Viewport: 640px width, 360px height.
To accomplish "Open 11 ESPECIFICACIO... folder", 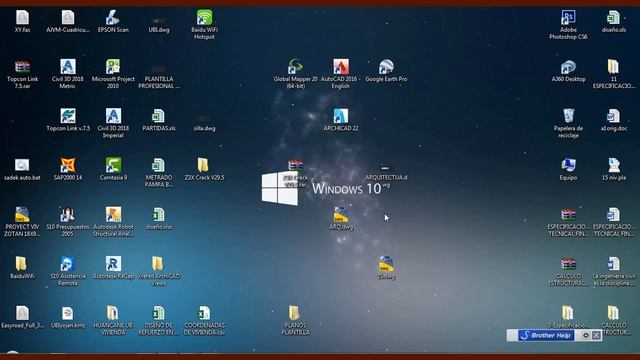I will coord(613,67).
